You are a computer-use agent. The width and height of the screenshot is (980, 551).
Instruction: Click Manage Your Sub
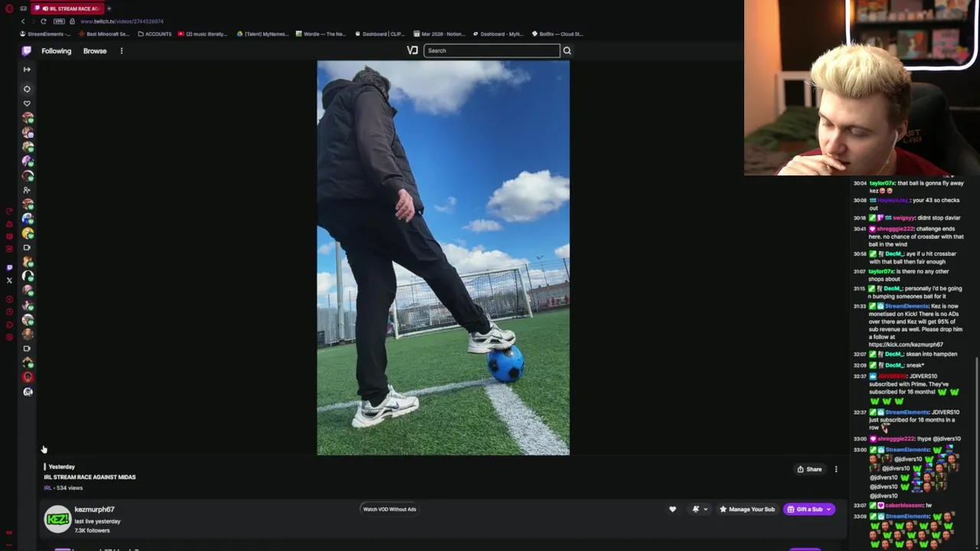(746, 509)
